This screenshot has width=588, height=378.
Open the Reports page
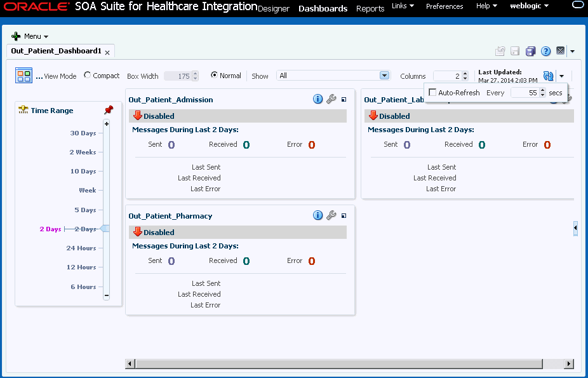[370, 9]
